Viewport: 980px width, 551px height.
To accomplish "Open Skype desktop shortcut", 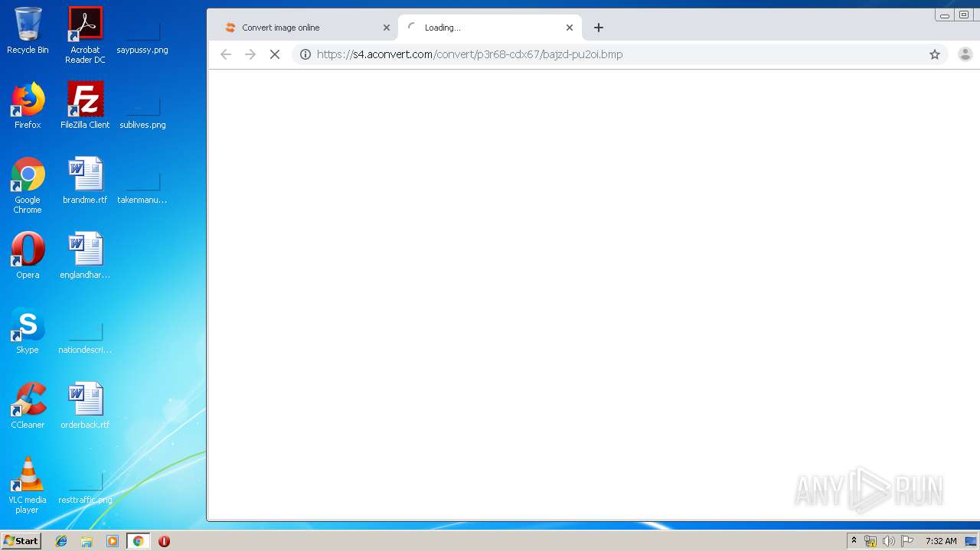I will [x=28, y=331].
